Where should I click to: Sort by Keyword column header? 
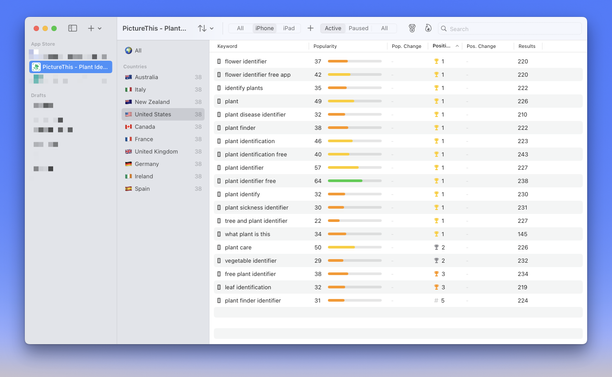tap(227, 46)
